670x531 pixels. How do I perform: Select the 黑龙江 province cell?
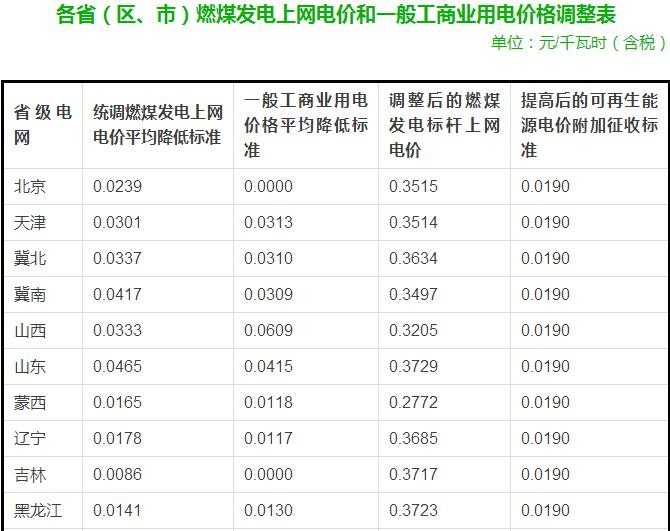[38, 510]
